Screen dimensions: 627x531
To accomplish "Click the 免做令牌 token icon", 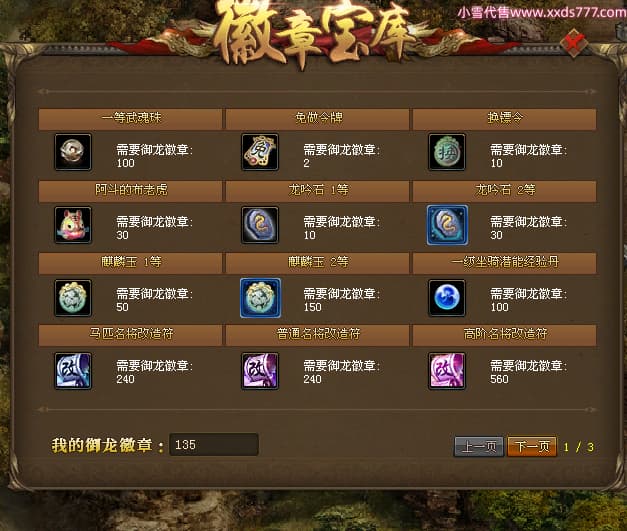I will [260, 152].
